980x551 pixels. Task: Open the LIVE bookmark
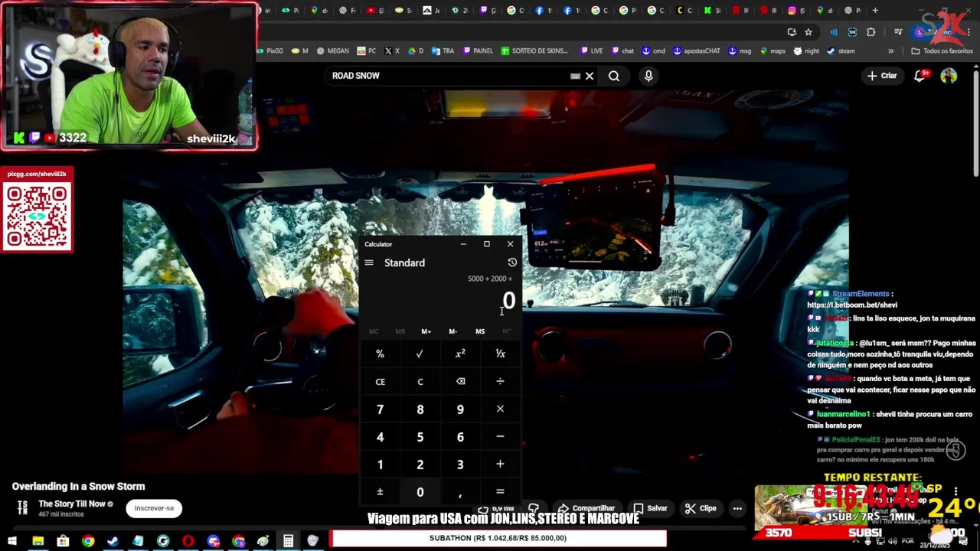tap(591, 51)
